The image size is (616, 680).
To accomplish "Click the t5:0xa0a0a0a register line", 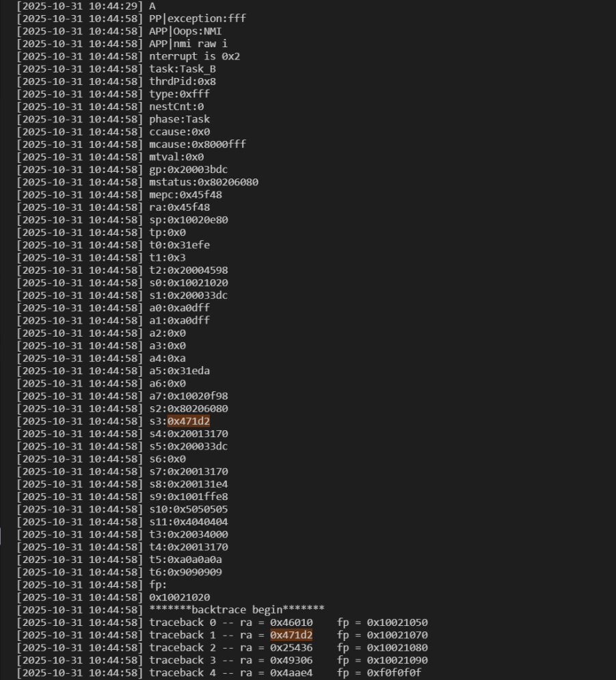I will click(x=185, y=560).
